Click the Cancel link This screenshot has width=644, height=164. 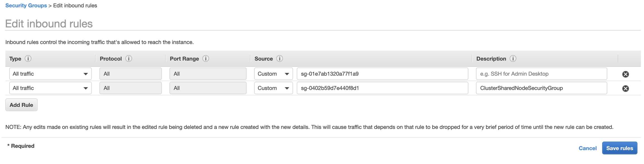point(588,148)
